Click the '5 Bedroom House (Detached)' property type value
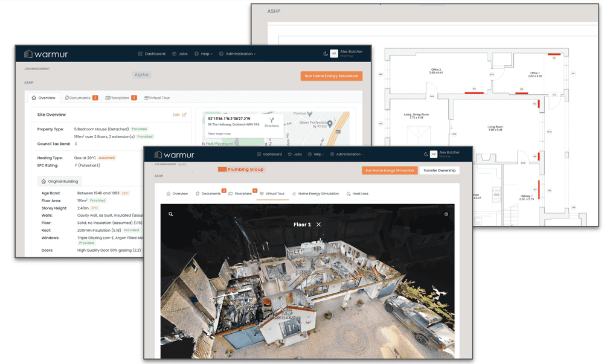The height and width of the screenshot is (364, 604). click(101, 129)
